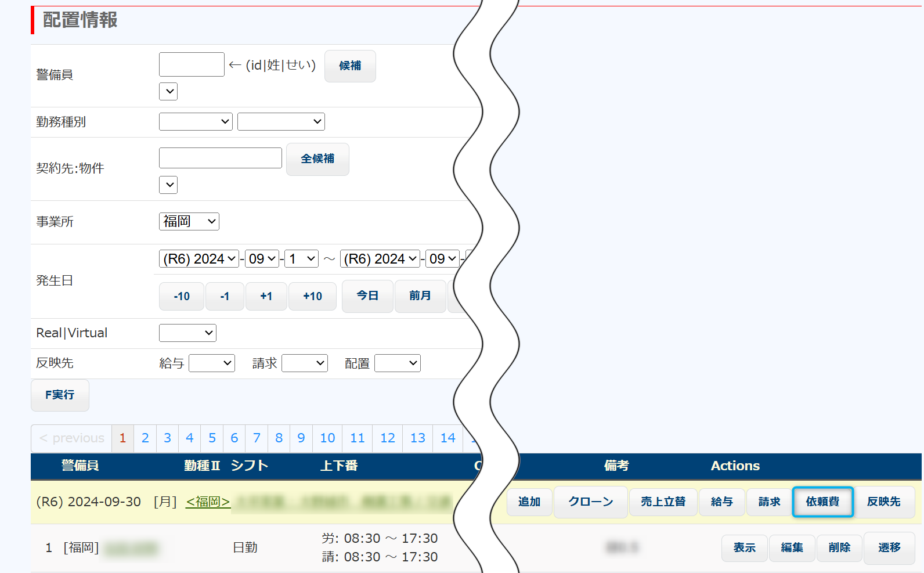
Task: Open the 給与 reflection dropdown
Action: 211,363
